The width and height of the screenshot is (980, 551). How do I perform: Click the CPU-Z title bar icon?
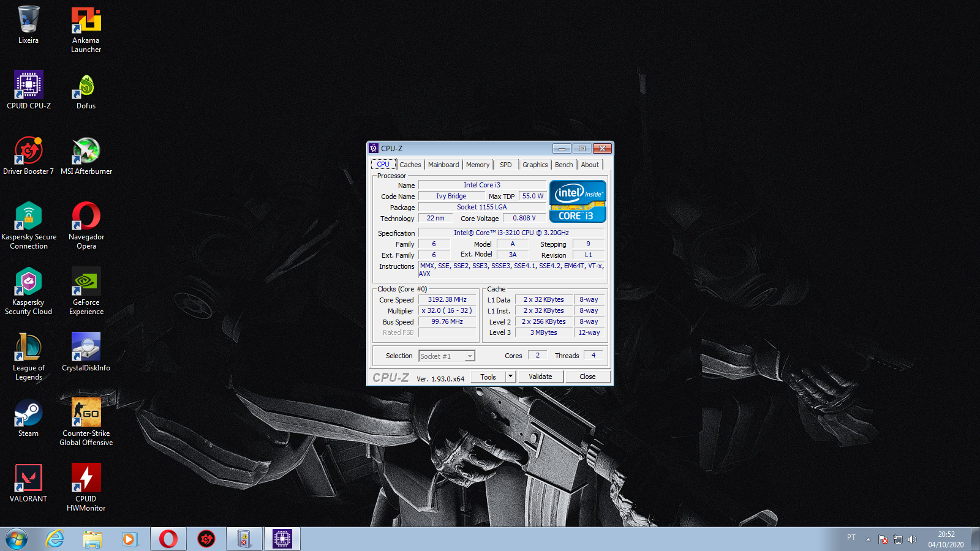click(x=374, y=148)
